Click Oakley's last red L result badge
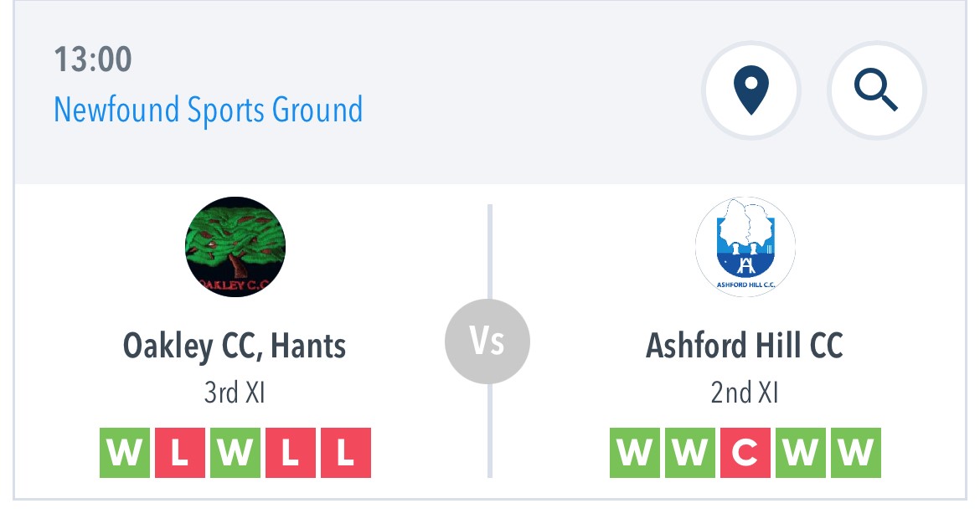The width and height of the screenshot is (980, 529). (x=346, y=453)
